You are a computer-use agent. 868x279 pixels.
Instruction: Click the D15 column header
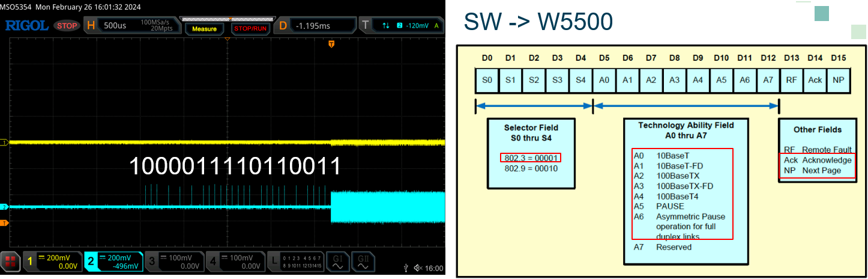pos(838,58)
